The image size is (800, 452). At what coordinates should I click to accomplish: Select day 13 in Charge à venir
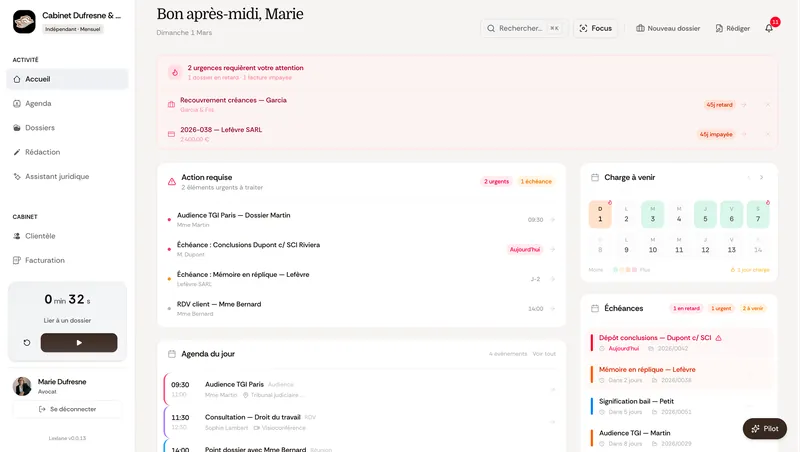pos(732,245)
